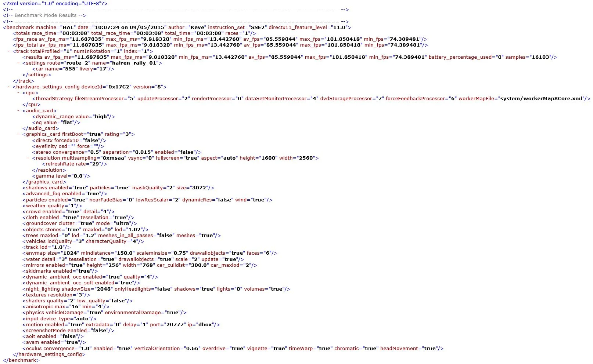
Task: Collapse the resolution multisampling node
Action: (28, 158)
